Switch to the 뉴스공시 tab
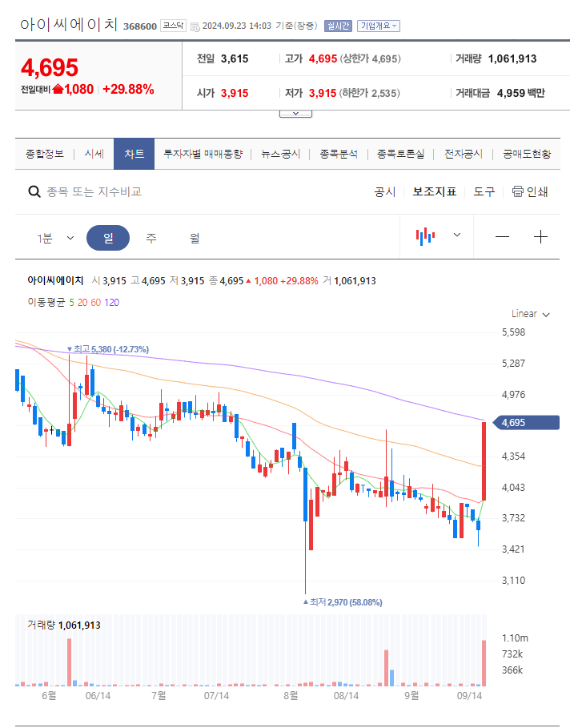The height and width of the screenshot is (728, 570). pyautogui.click(x=279, y=153)
